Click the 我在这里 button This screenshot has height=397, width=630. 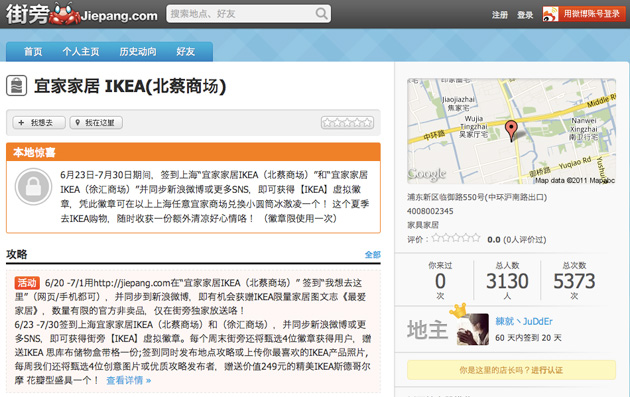[96, 123]
